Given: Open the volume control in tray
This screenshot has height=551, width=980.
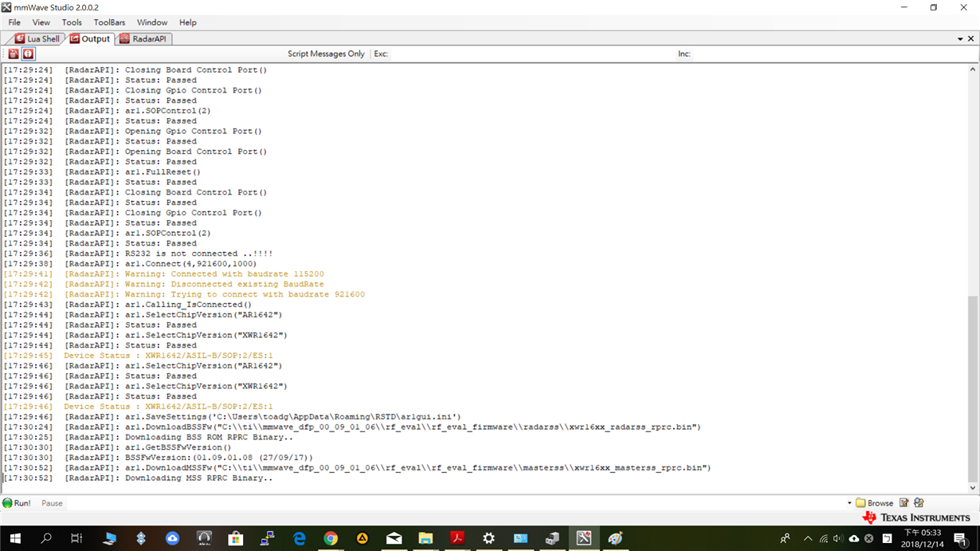Looking at the screenshot, I should click(838, 539).
